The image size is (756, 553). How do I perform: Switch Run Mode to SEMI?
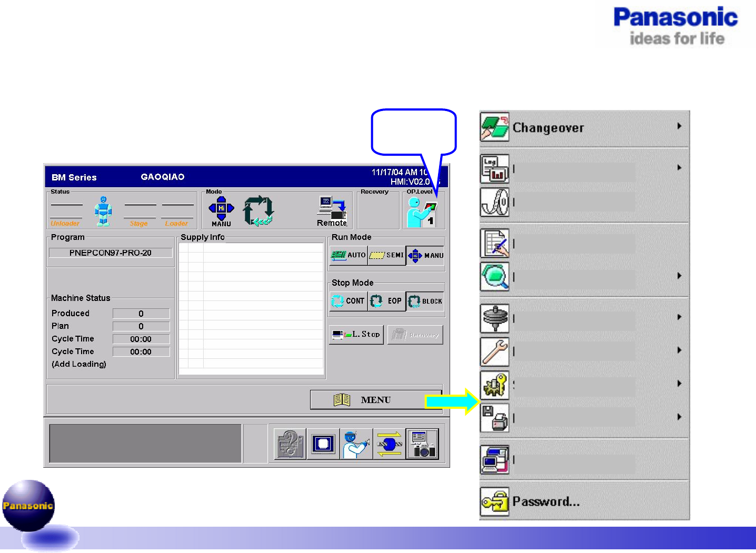pos(387,255)
